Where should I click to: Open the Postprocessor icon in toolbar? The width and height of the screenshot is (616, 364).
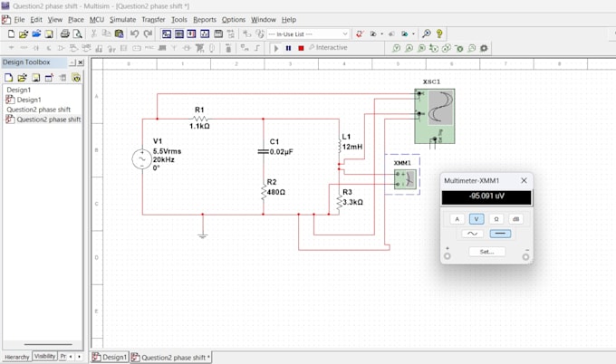(218, 34)
